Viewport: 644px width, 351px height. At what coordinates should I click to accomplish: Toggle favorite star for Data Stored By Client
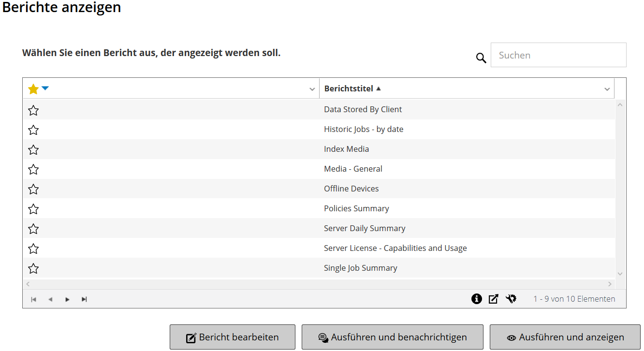33,110
